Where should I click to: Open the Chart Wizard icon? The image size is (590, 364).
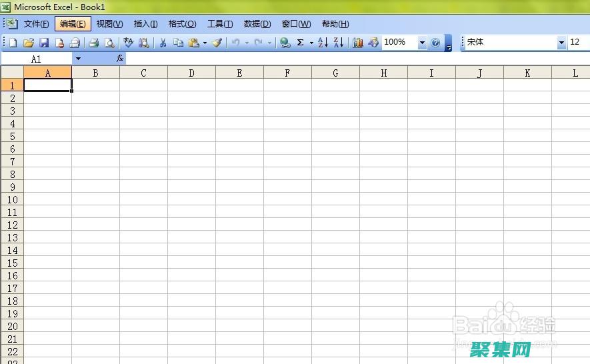pyautogui.click(x=357, y=43)
